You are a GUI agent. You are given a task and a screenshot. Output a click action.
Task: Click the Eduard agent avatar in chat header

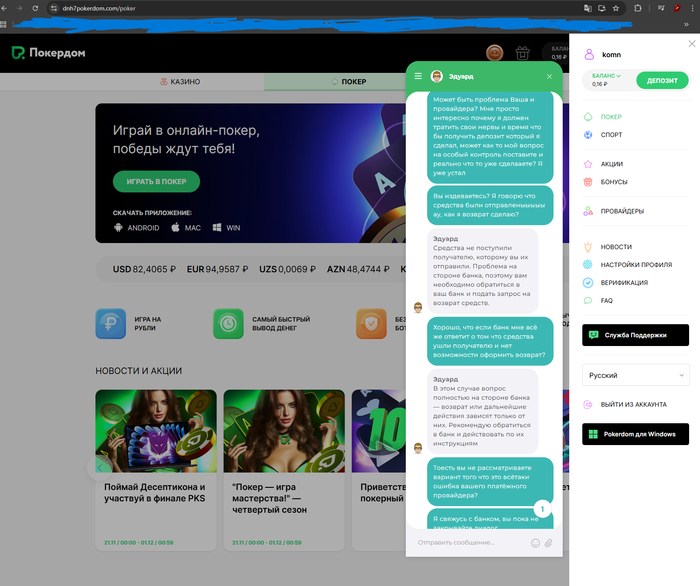436,76
